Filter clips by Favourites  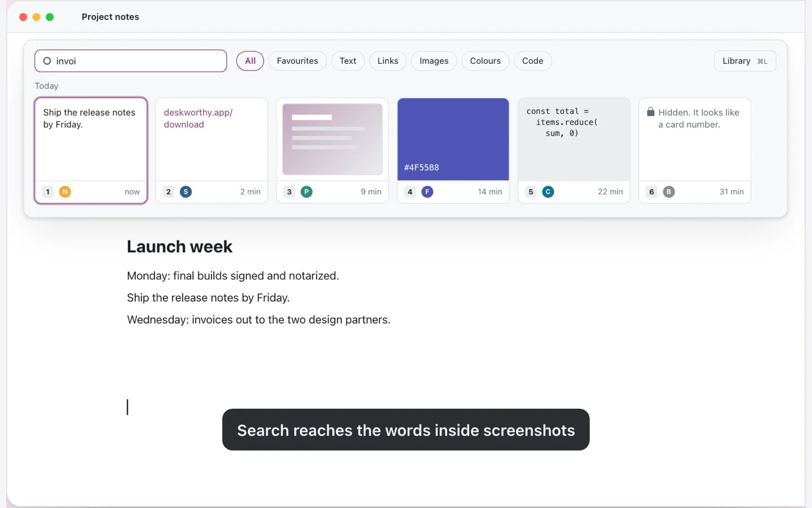(298, 61)
